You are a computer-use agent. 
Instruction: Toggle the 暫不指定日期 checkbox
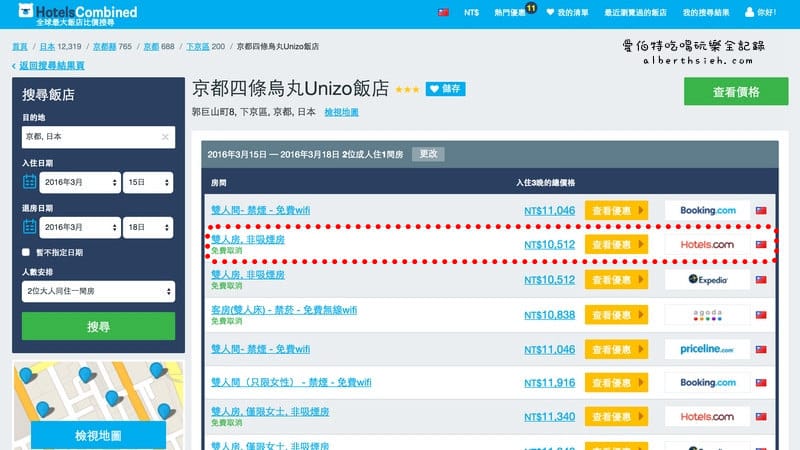pyautogui.click(x=26, y=252)
